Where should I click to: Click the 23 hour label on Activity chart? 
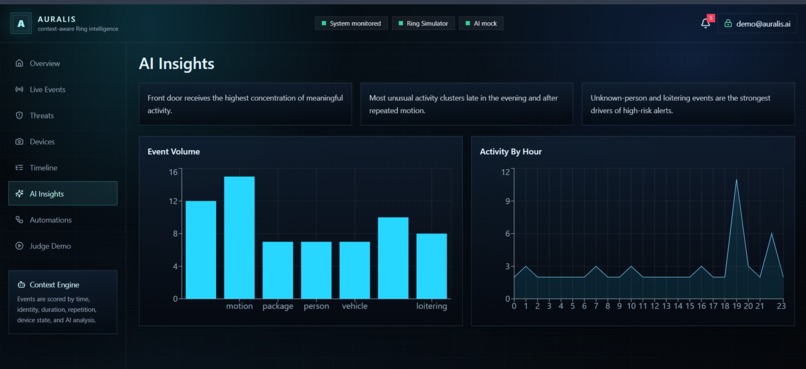coord(782,306)
